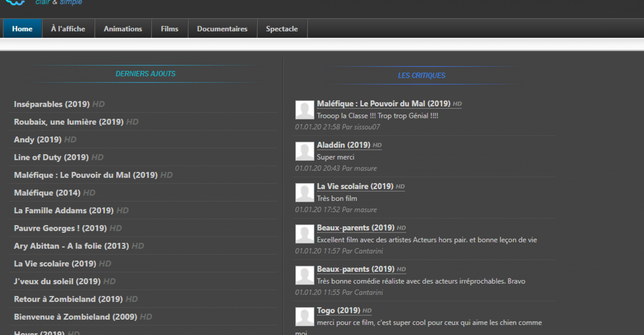Select Line of Duty (2019) entry
The height and width of the screenshot is (335, 644).
click(x=51, y=157)
